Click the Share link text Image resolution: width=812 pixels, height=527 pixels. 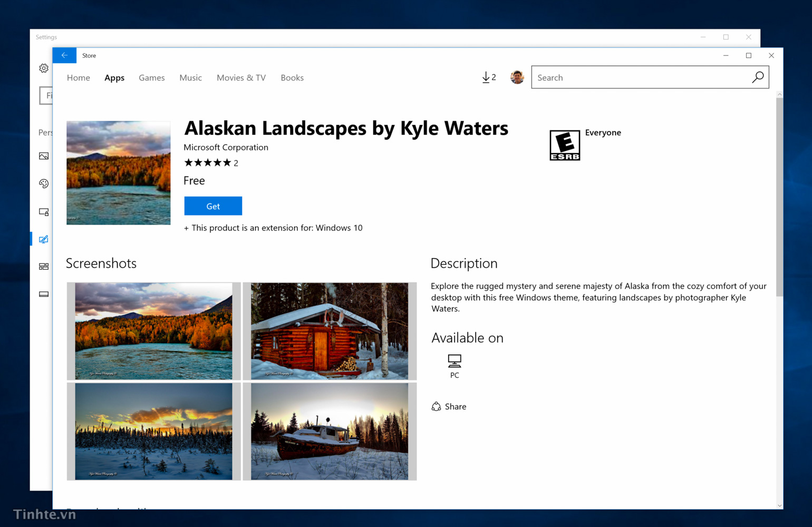pos(456,406)
